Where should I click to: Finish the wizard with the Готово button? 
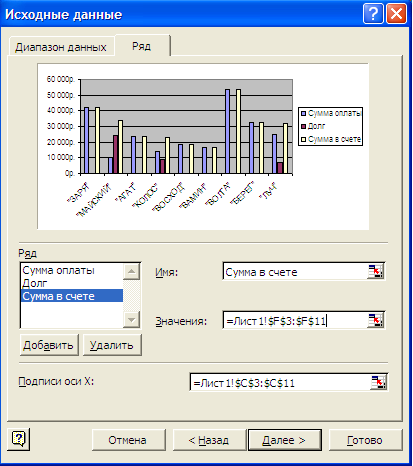pos(365,440)
